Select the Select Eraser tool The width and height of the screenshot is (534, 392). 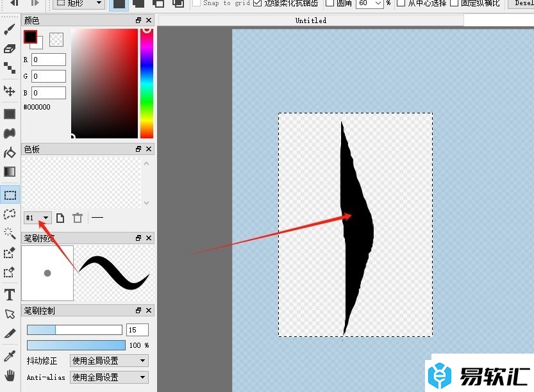tap(10, 272)
